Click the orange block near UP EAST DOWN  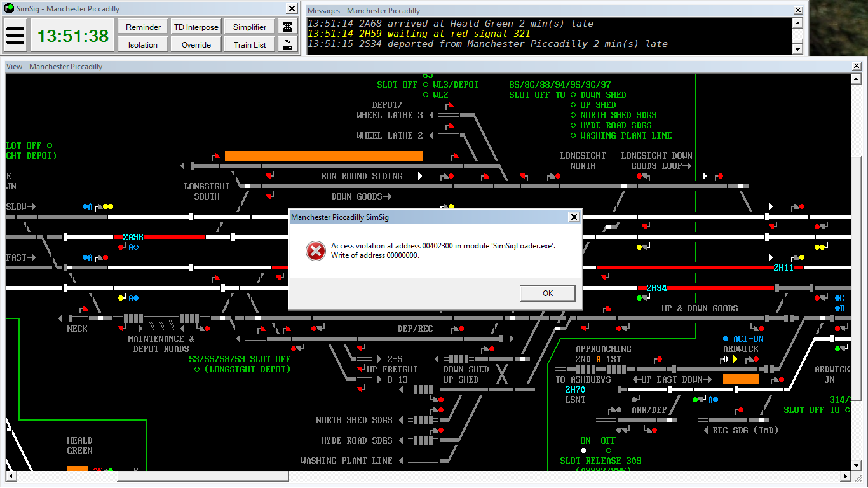(741, 379)
